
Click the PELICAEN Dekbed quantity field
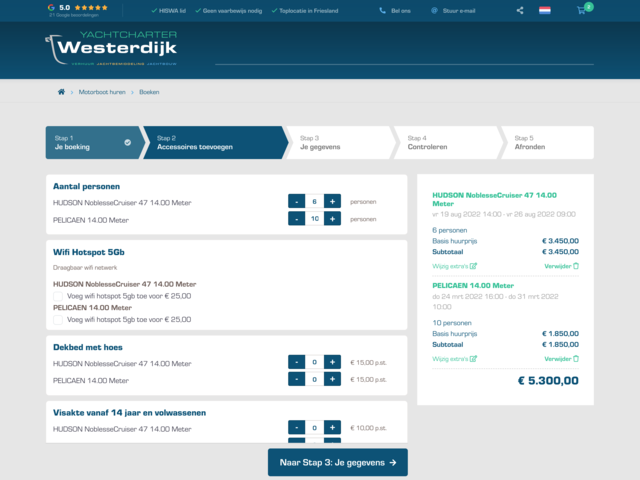click(314, 380)
